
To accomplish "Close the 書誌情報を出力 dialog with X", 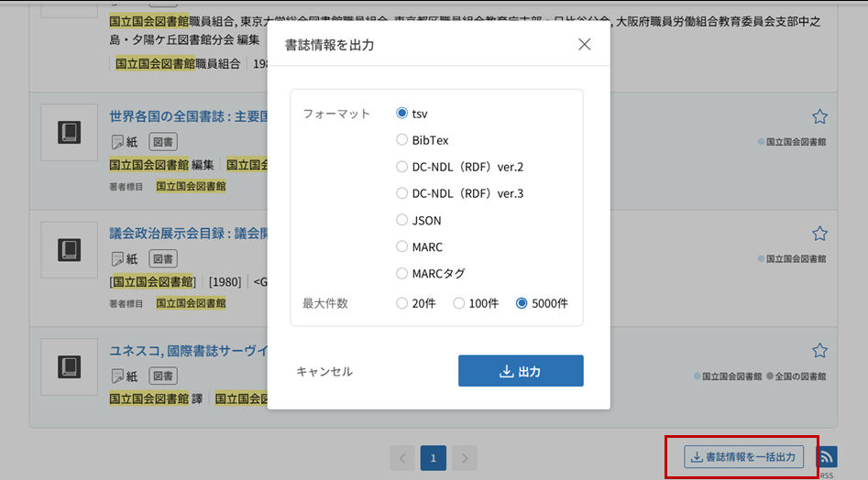I will pyautogui.click(x=584, y=44).
